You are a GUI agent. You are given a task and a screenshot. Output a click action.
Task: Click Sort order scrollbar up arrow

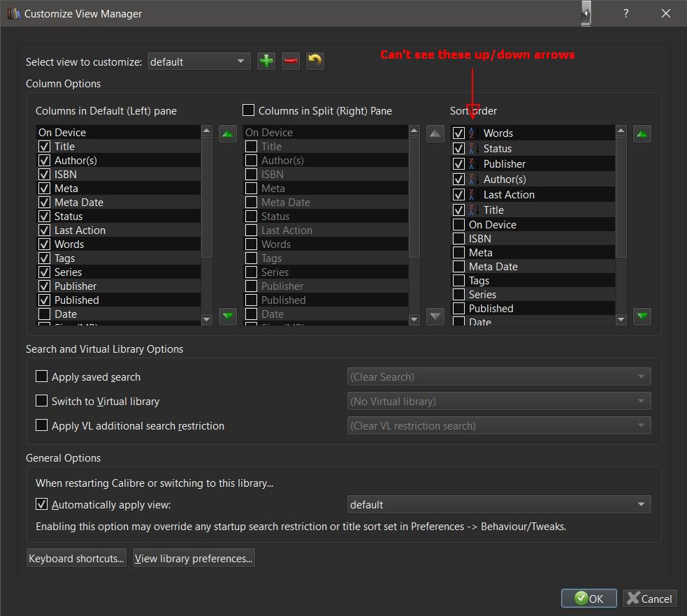[x=621, y=131]
